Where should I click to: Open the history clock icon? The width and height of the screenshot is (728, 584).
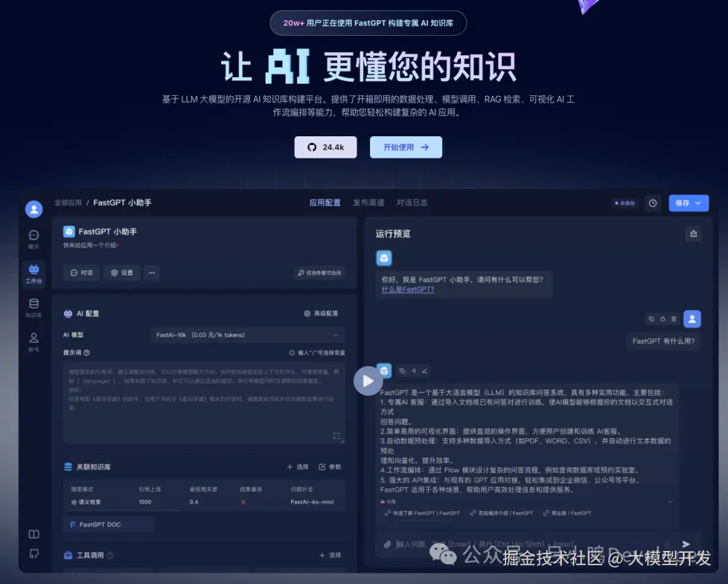tap(653, 203)
